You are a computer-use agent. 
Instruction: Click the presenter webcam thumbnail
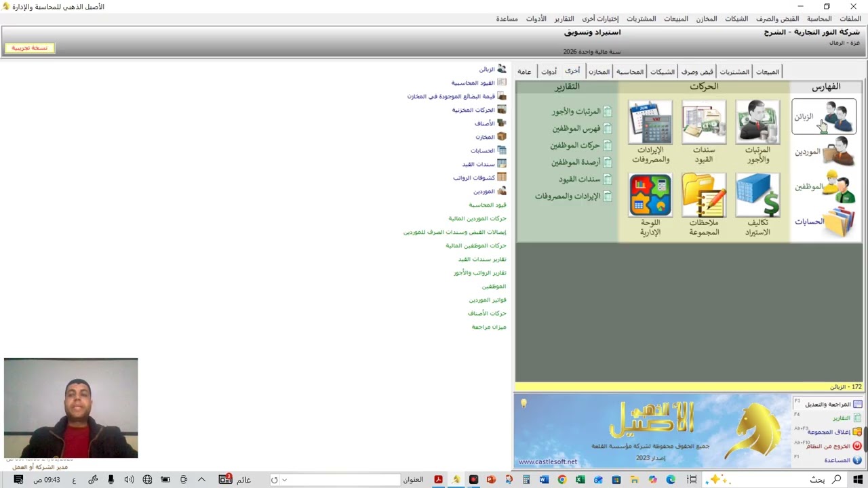point(71,408)
